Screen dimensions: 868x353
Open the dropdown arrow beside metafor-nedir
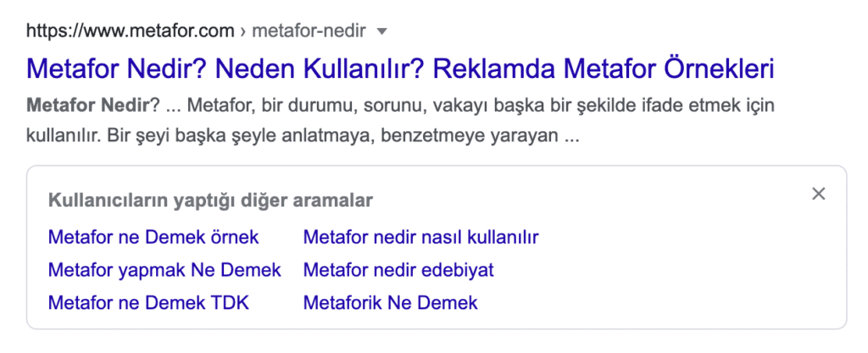(x=381, y=31)
